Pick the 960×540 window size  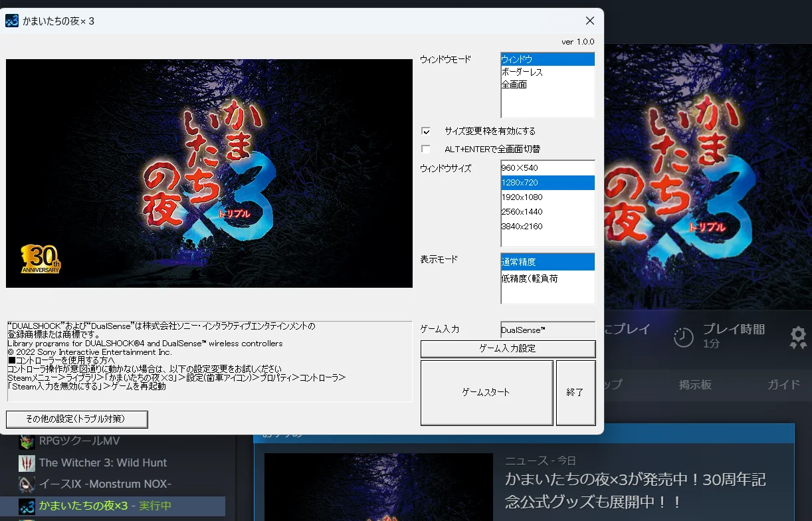[548, 168]
